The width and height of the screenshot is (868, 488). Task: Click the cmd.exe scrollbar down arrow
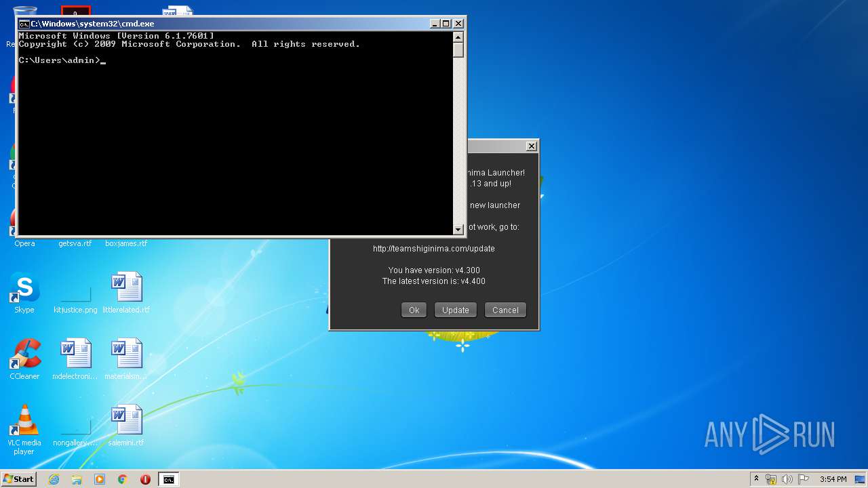click(x=458, y=229)
